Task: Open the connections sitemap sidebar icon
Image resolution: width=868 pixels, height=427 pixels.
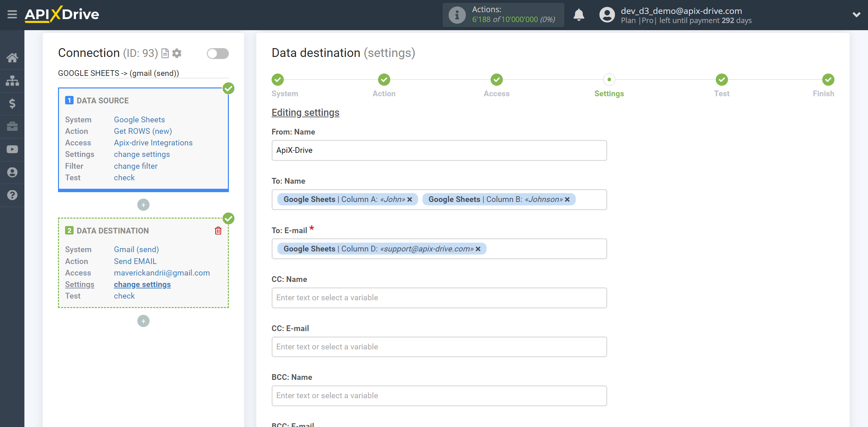Action: 12,81
